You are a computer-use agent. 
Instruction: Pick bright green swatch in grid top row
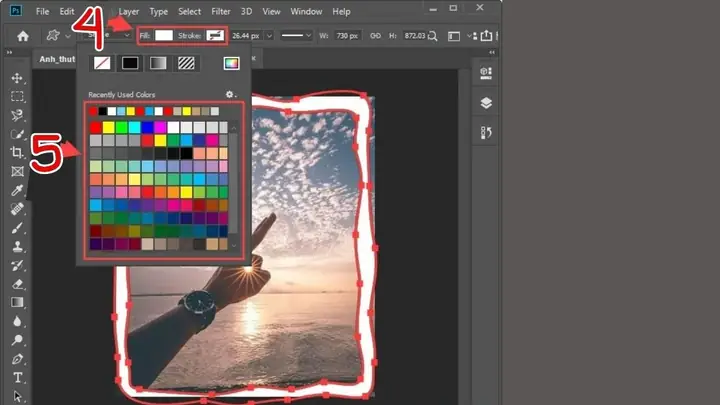coord(121,127)
